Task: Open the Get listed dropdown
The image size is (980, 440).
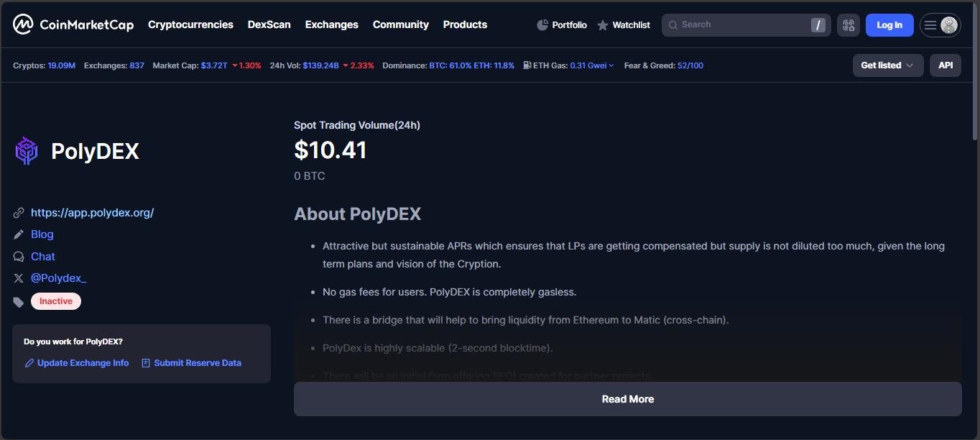Action: (x=888, y=65)
